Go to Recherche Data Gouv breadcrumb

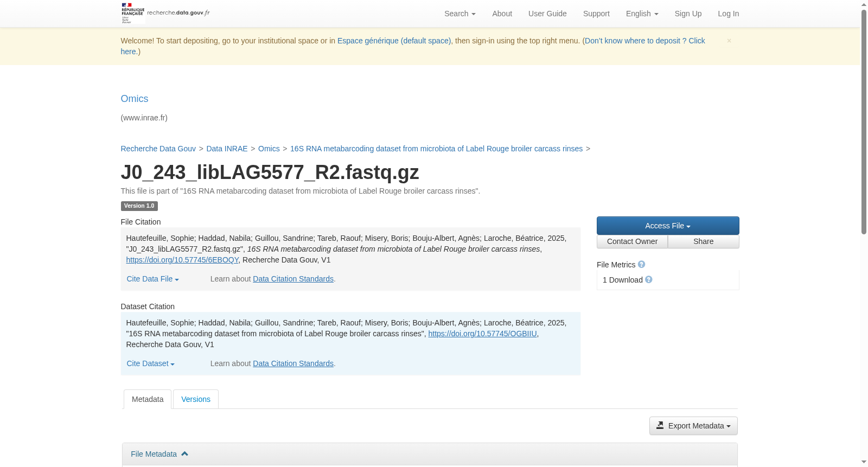tap(158, 149)
